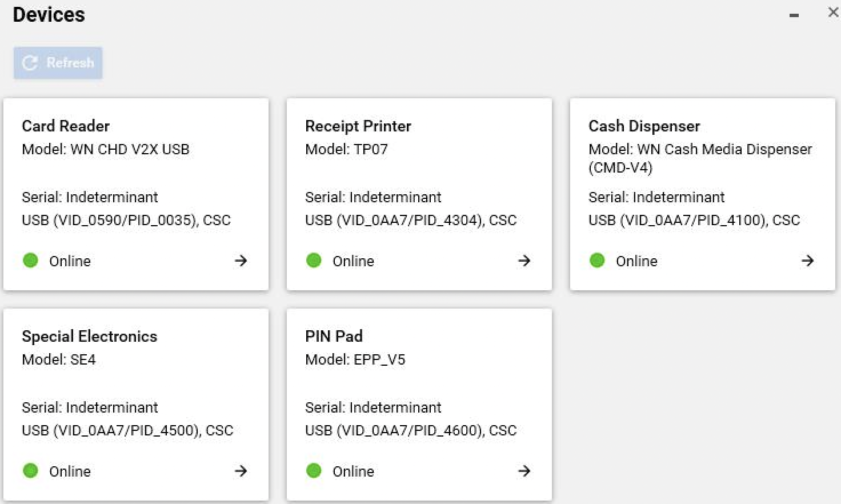This screenshot has height=504, width=841.
Task: Close the Devices panel
Action: point(833,13)
